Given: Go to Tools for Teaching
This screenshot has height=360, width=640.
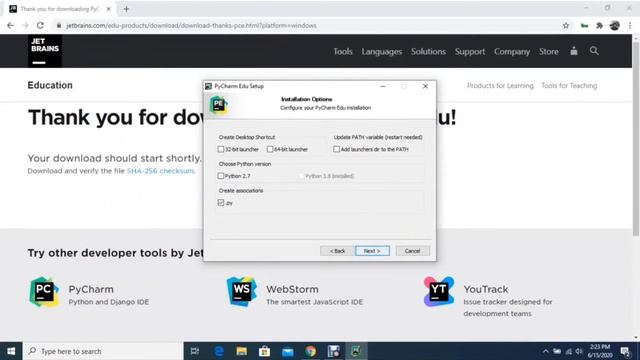Looking at the screenshot, I should pyautogui.click(x=569, y=85).
